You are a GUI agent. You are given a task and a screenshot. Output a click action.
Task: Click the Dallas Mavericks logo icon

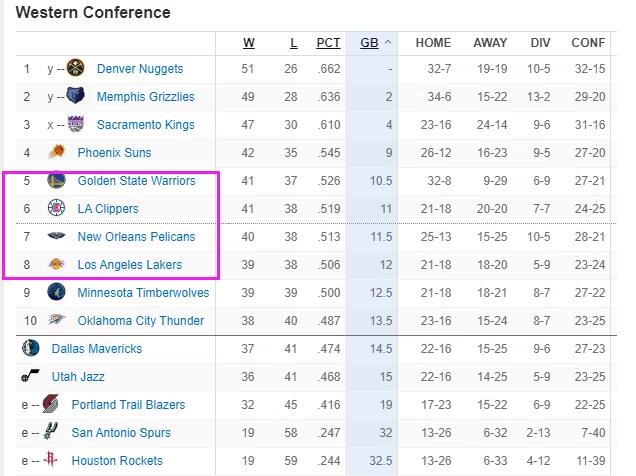pyautogui.click(x=30, y=349)
